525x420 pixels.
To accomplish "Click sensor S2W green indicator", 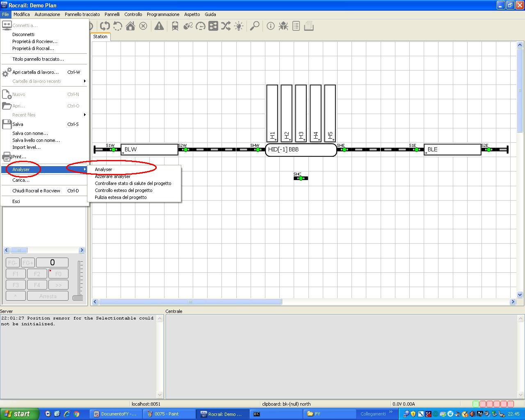I will (185, 150).
